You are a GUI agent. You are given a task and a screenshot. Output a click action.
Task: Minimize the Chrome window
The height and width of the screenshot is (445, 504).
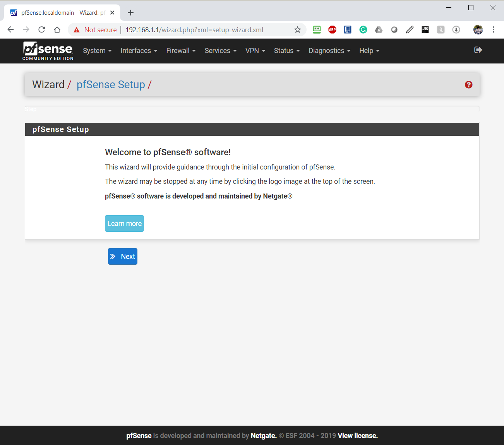coord(449,8)
